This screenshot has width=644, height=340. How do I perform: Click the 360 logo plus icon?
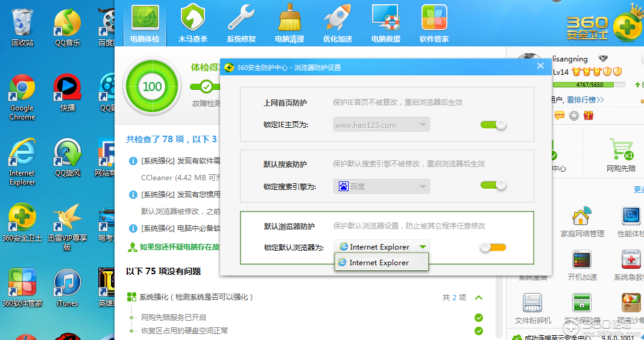628,27
